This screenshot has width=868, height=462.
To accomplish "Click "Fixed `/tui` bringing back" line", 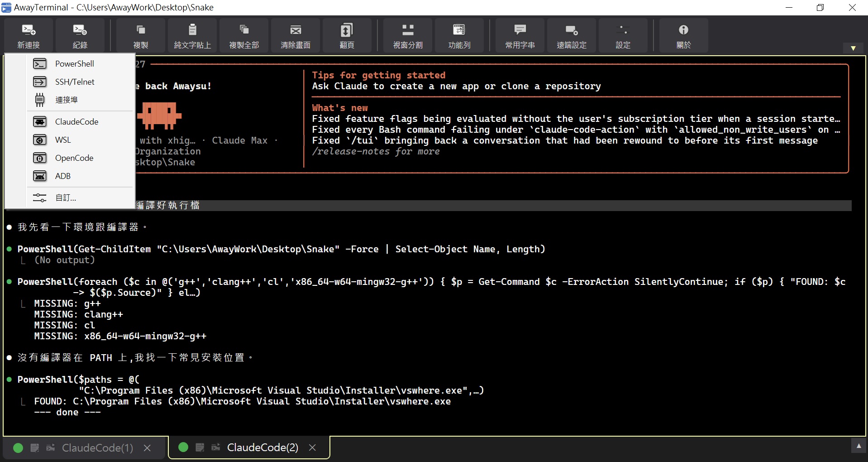I will coord(565,140).
